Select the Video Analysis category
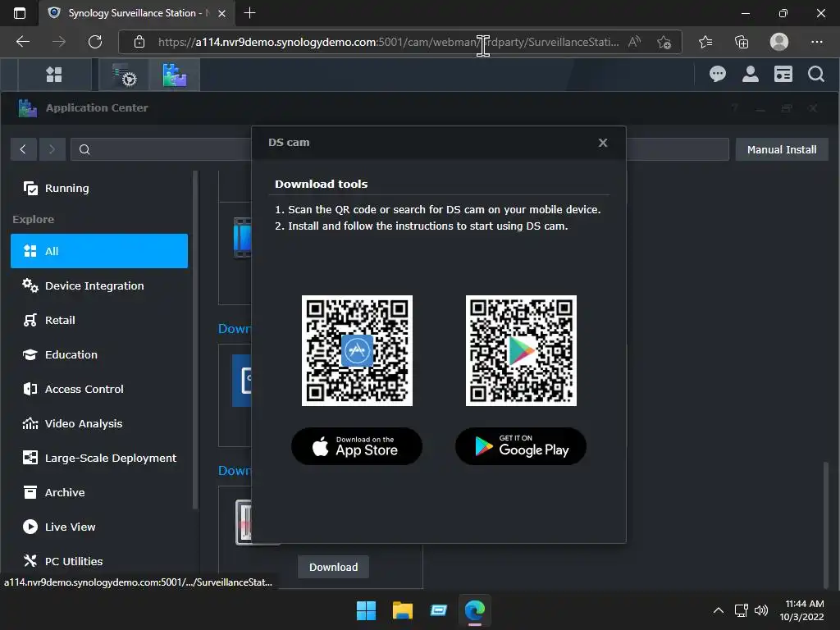Image resolution: width=840 pixels, height=630 pixels. [x=99, y=423]
